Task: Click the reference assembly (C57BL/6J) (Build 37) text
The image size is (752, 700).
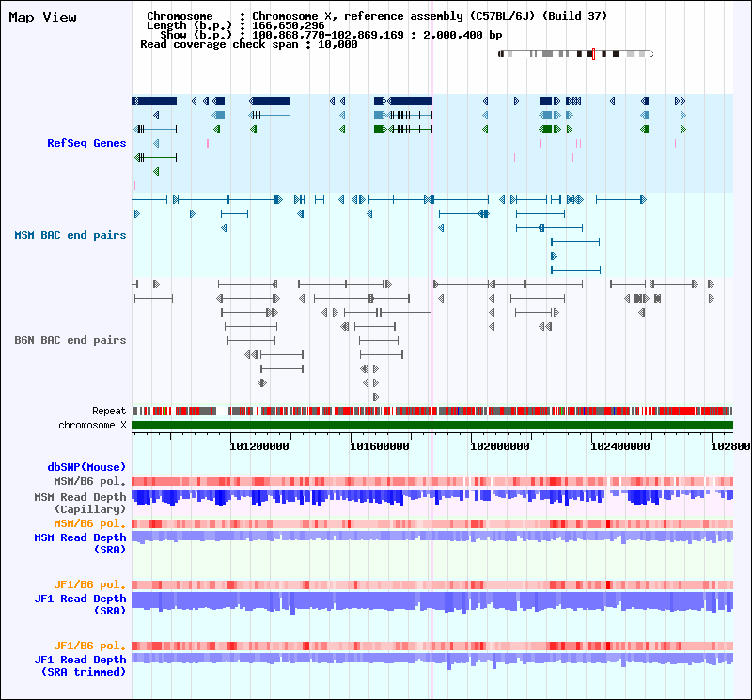Action: click(x=476, y=16)
